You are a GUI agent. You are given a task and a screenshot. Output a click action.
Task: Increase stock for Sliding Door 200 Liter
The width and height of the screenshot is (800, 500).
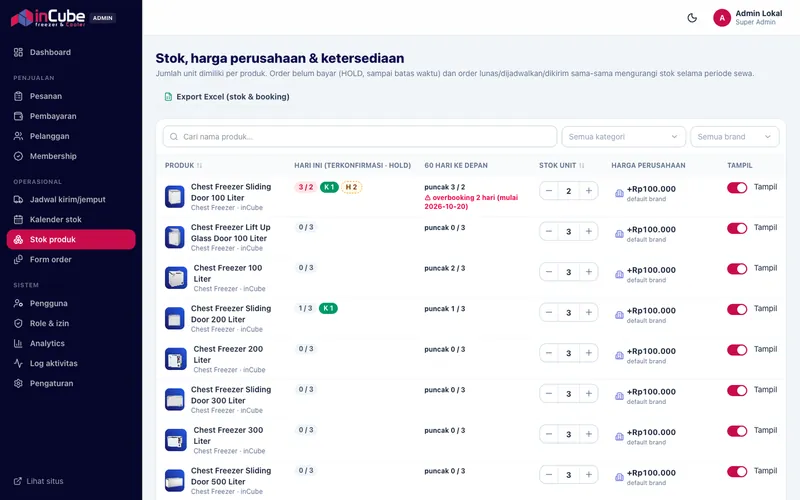[x=588, y=312]
